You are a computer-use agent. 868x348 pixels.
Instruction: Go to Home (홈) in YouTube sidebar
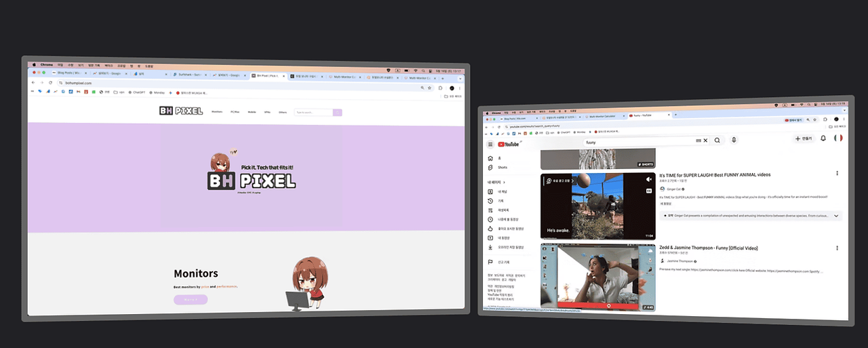click(x=494, y=159)
